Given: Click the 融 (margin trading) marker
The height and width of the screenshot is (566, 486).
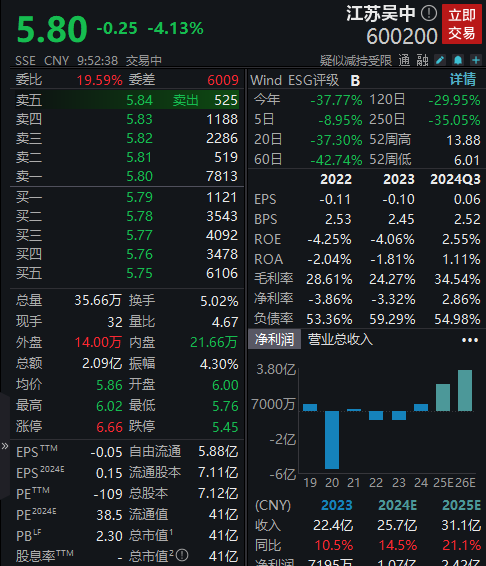Looking at the screenshot, I should pos(422,60).
